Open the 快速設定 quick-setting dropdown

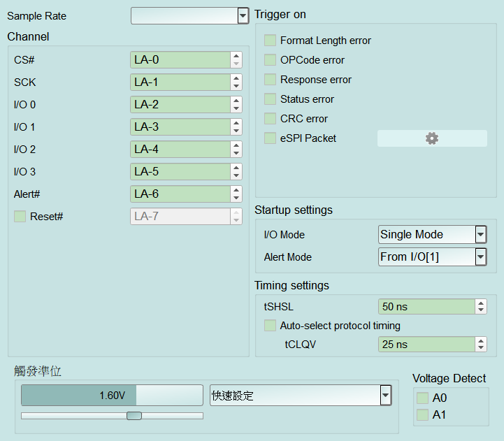point(301,395)
